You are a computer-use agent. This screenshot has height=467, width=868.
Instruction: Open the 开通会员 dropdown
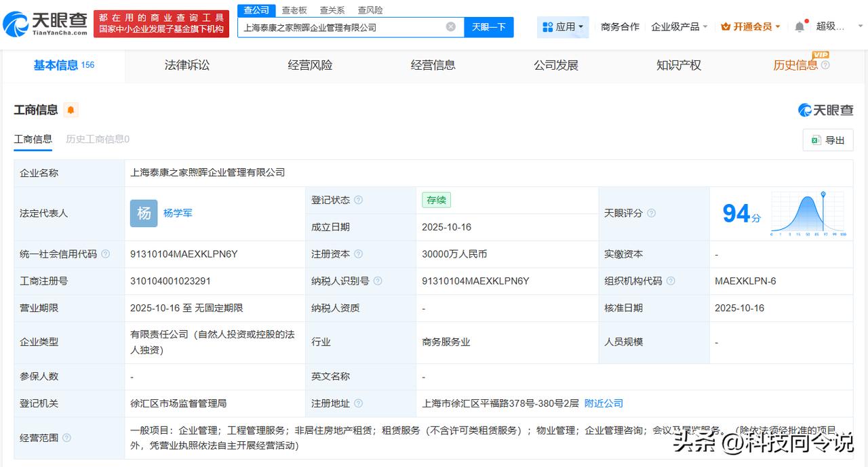tap(751, 27)
